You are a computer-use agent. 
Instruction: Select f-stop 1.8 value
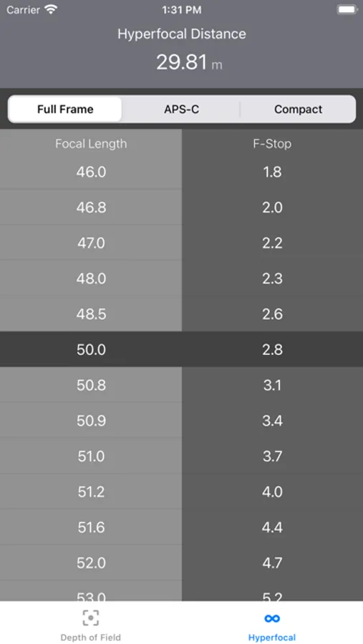(272, 172)
